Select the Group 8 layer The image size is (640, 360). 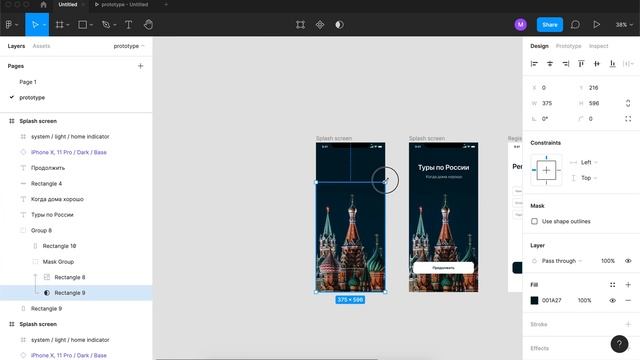41,231
